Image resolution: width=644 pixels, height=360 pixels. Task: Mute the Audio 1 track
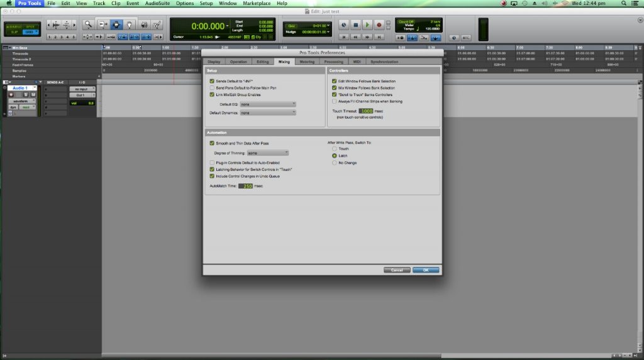(33, 94)
